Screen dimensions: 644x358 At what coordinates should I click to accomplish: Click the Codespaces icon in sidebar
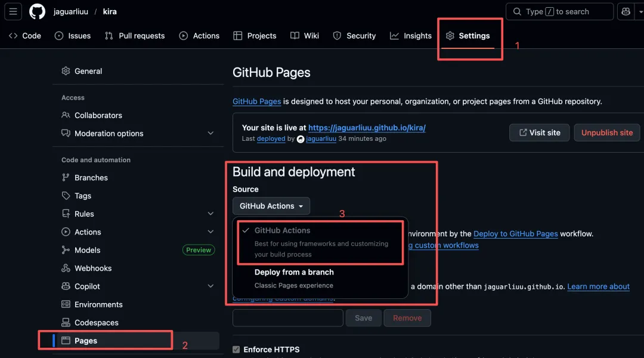[66, 322]
